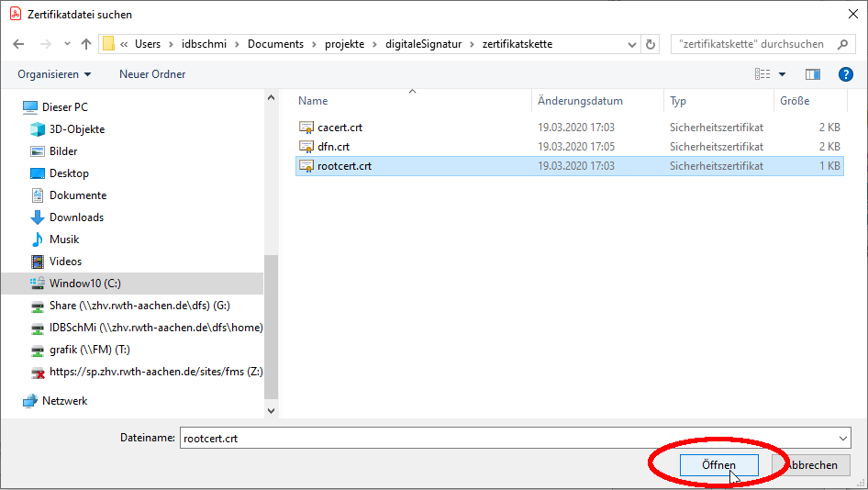
Task: Open Share (G:) network drive
Action: tap(139, 306)
